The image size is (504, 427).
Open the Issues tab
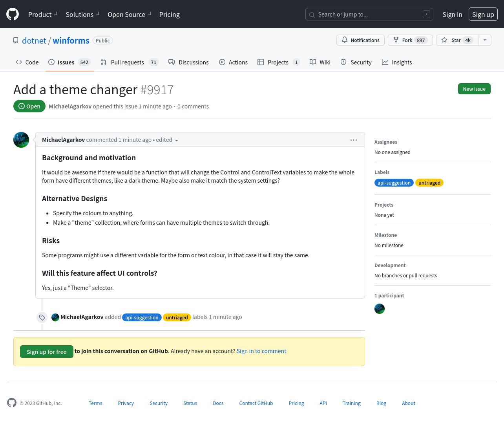(x=69, y=62)
